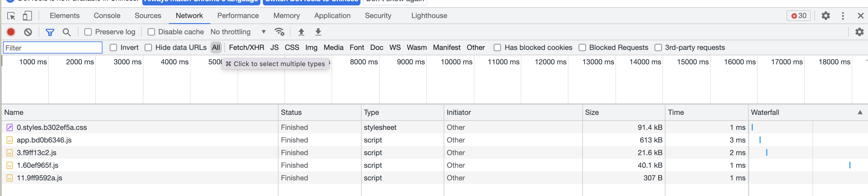Open network search with magnifier icon
The width and height of the screenshot is (868, 196).
pyautogui.click(x=67, y=32)
